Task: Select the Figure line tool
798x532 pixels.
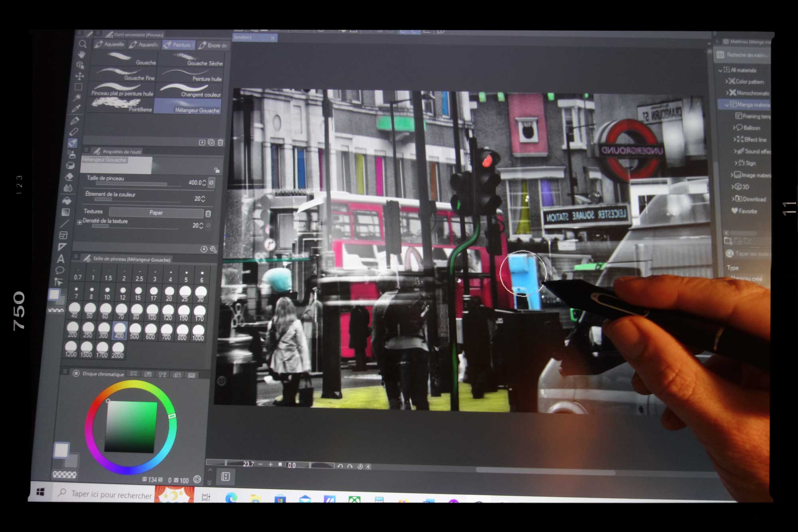Action: [x=65, y=223]
